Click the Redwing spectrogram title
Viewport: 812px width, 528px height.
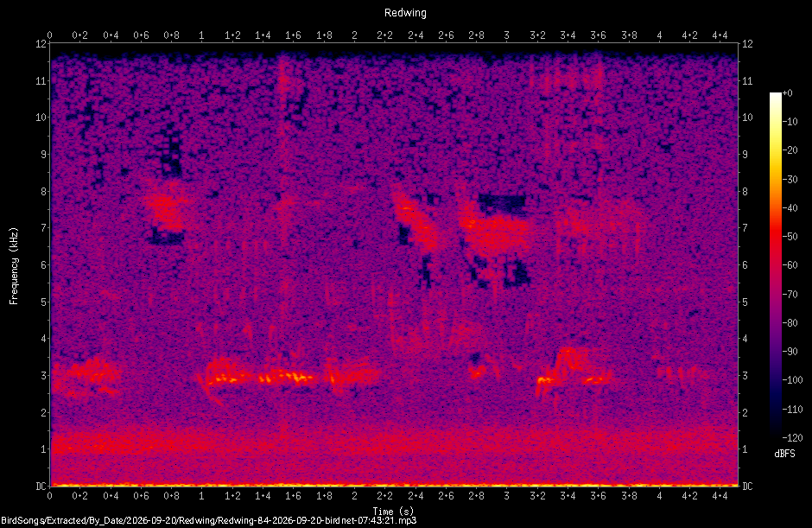tap(405, 13)
